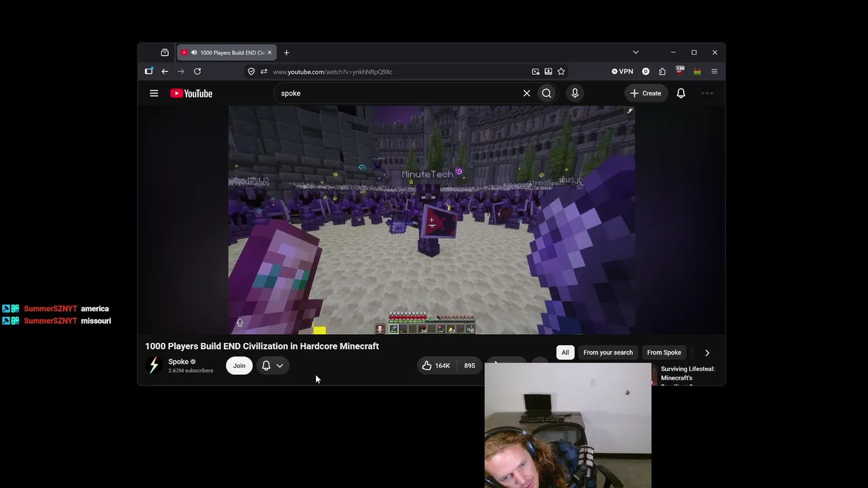Open the browser application menu

pos(714,71)
